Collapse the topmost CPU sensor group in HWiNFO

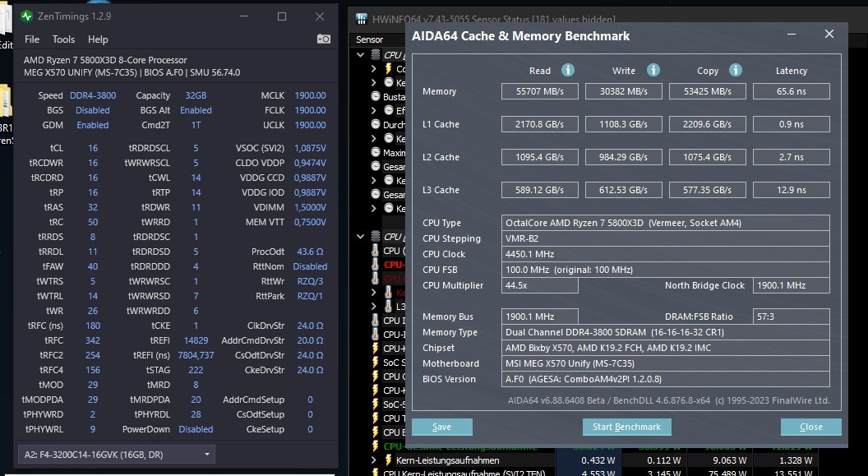pyautogui.click(x=360, y=55)
